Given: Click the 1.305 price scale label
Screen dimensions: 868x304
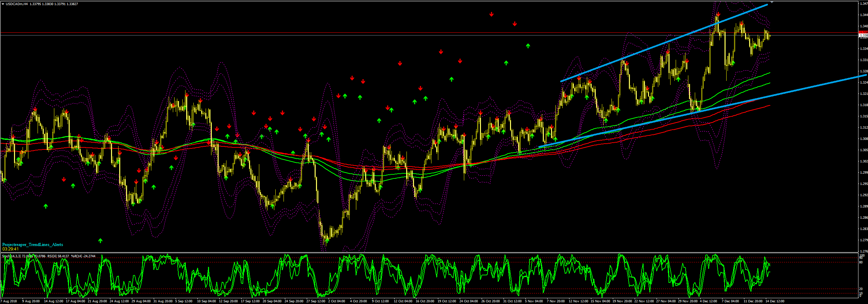Looking at the screenshot, I should point(864,150).
